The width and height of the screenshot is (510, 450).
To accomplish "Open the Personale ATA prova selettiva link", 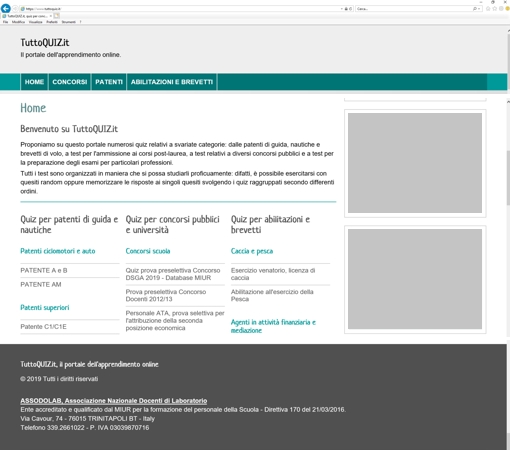I will point(175,320).
